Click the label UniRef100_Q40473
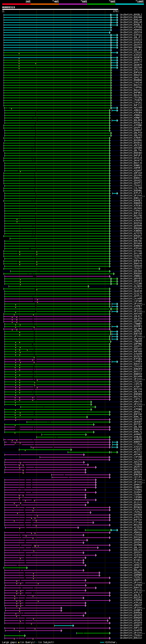The height and width of the screenshot is (644, 146). [131, 161]
